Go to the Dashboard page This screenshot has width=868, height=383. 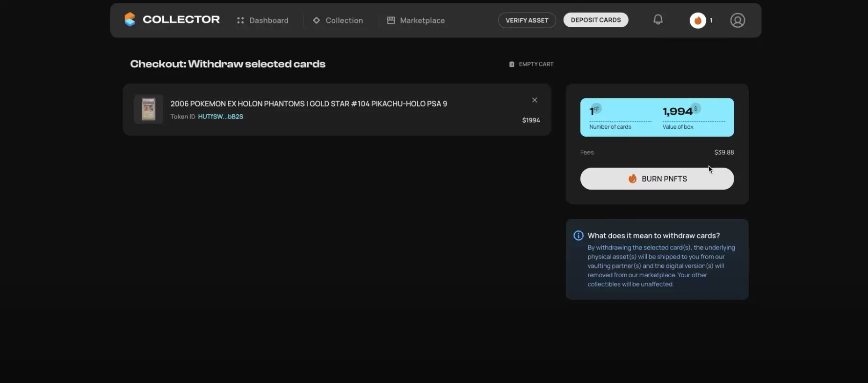click(269, 21)
